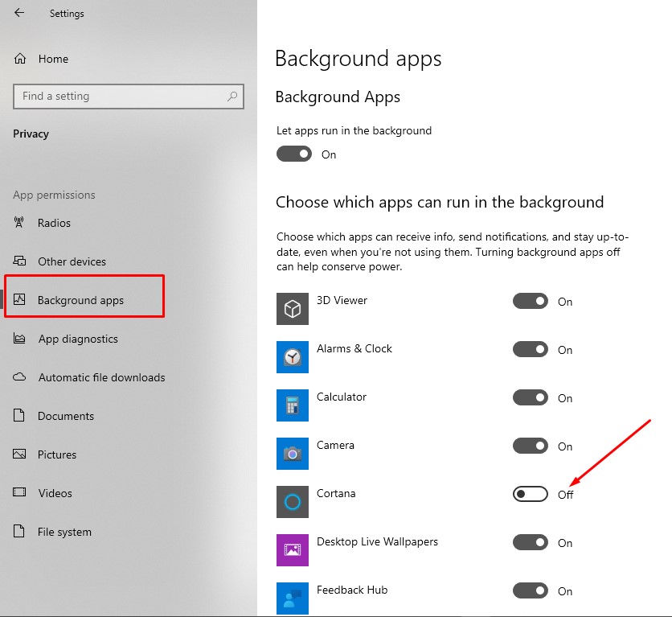Click the Camera app name
The image size is (672, 617).
(335, 445)
